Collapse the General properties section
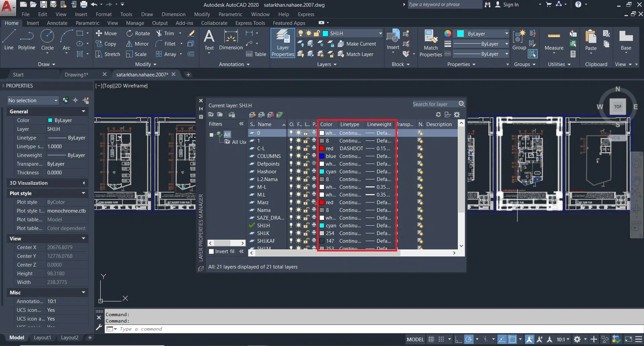Image resolution: width=644 pixels, height=346 pixels. click(84, 111)
